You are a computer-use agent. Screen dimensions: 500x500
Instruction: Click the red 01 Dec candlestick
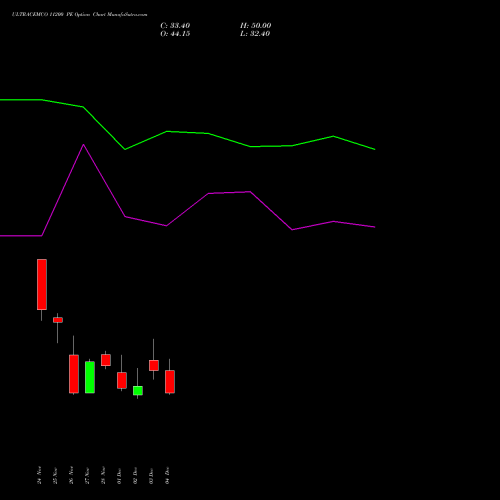click(122, 380)
